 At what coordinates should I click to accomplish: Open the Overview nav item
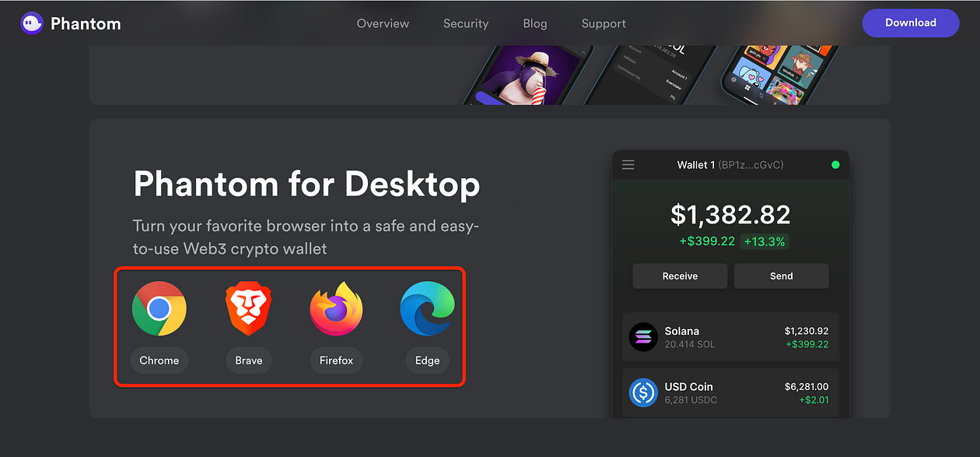[x=383, y=23]
